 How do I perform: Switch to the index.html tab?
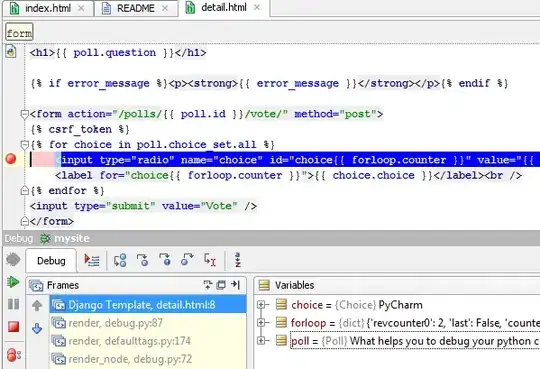48,8
